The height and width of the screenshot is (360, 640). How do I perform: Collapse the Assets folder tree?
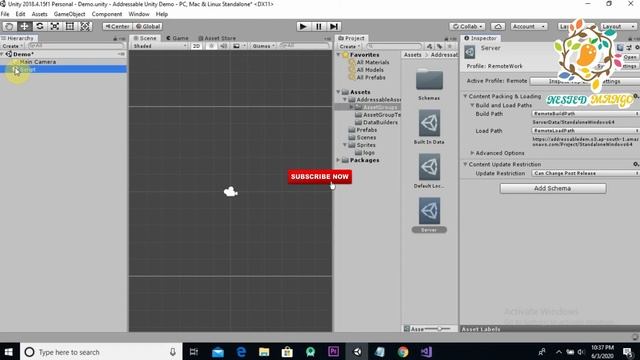[x=338, y=92]
